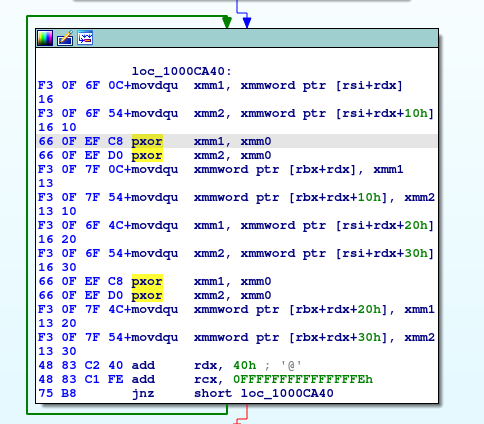Viewport: 484px width, 424px height.
Task: Select the highlighted pxor xmm1, xmm0 line
Action: click(x=237, y=141)
